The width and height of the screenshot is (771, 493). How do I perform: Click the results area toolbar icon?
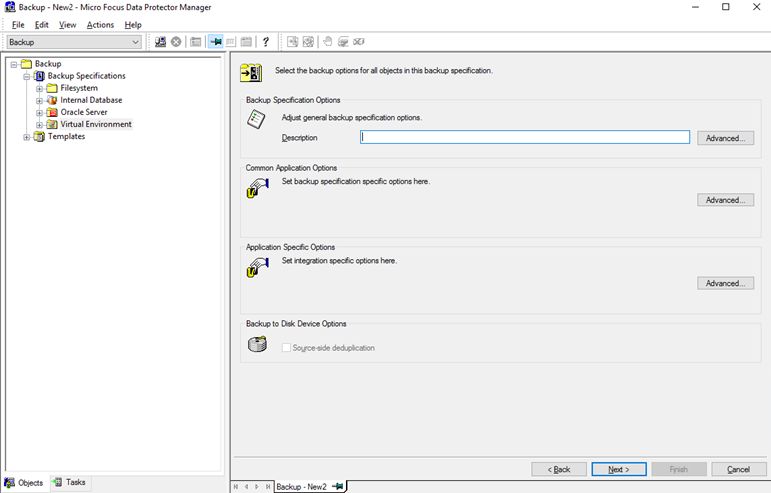pyautogui.click(x=231, y=42)
